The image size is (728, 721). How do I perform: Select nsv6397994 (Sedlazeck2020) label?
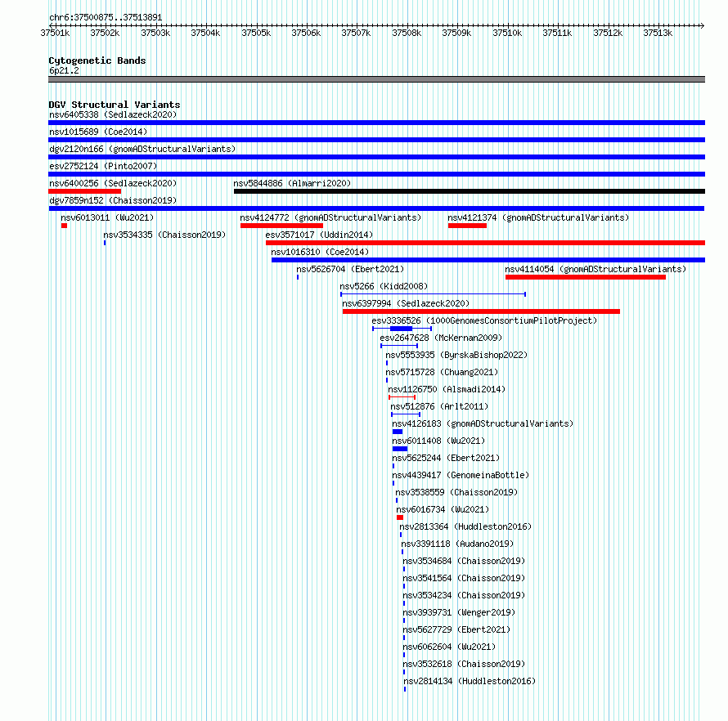click(406, 303)
